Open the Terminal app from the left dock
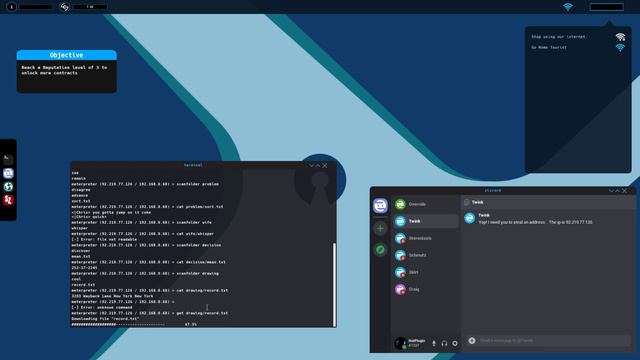The width and height of the screenshot is (640, 360). [8, 159]
